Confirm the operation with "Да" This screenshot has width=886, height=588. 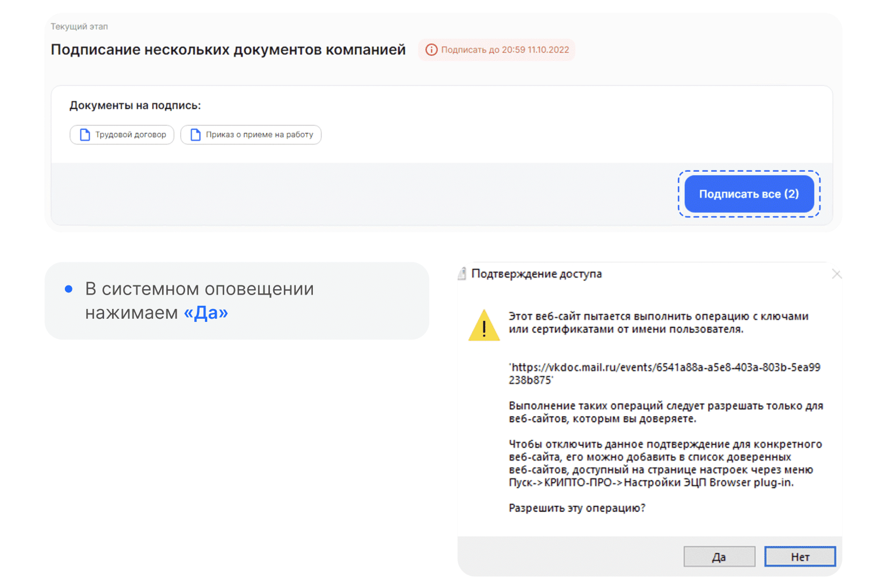(719, 557)
